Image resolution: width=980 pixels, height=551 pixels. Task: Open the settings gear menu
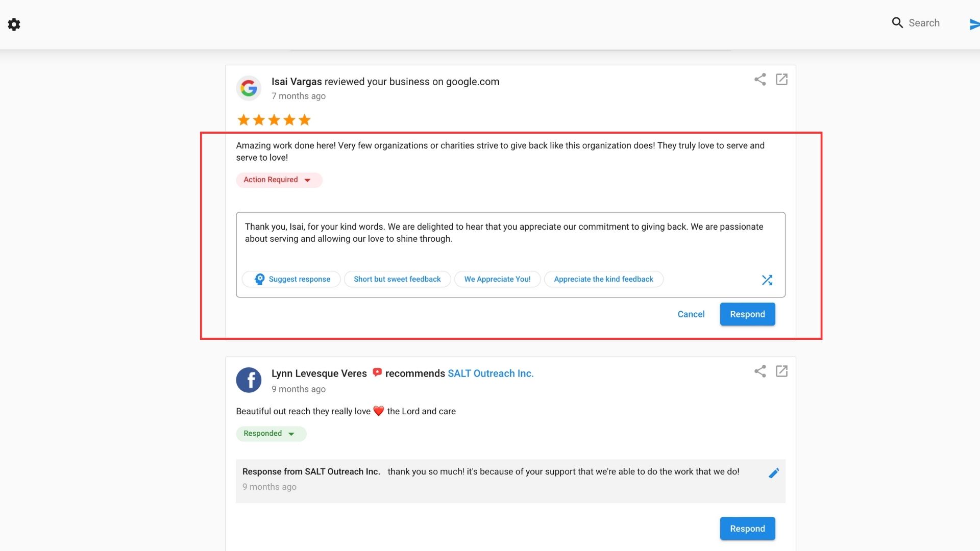[14, 24]
